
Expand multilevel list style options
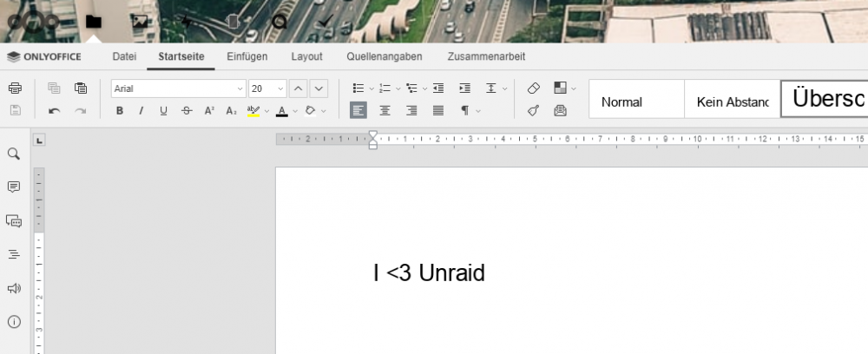(424, 88)
